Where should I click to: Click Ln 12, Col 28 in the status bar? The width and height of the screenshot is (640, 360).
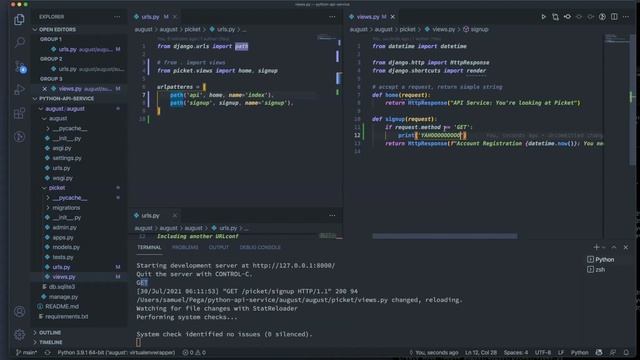click(x=481, y=352)
